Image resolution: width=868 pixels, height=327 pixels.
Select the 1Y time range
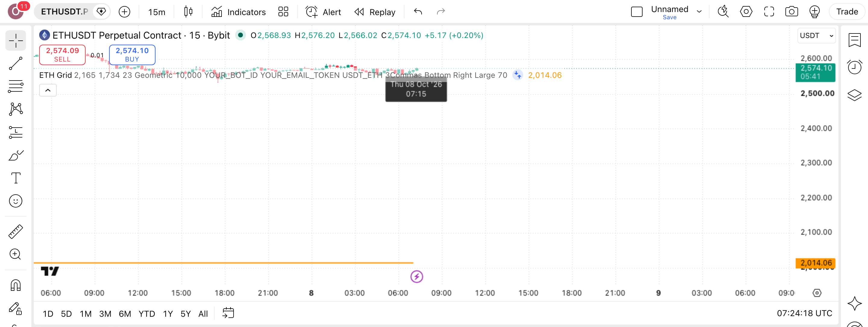click(168, 314)
